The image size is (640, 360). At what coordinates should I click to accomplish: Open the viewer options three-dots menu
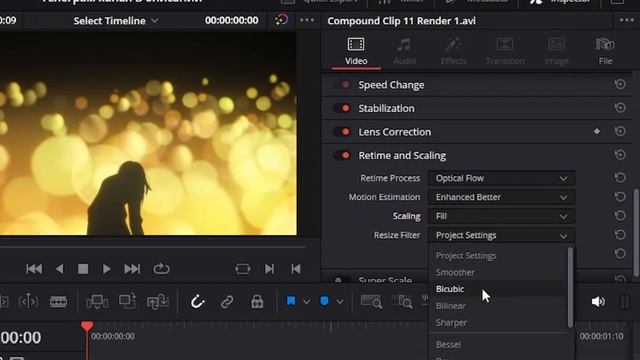[307, 20]
